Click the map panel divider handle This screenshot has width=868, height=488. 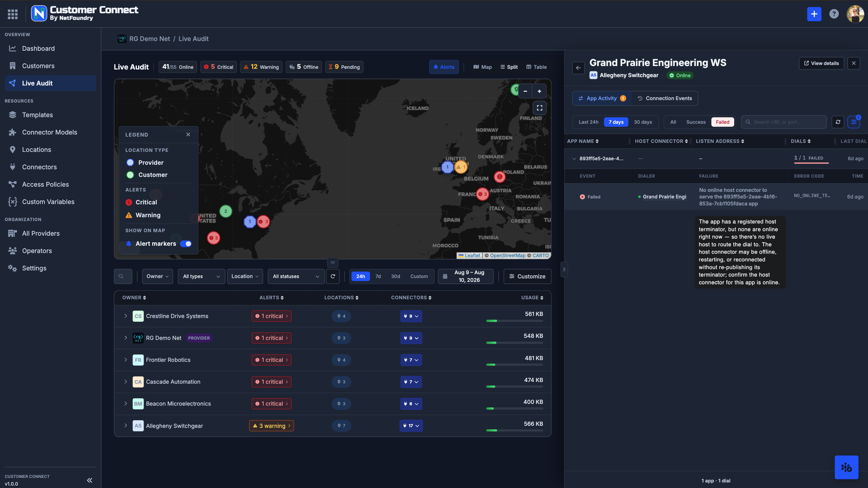332,262
